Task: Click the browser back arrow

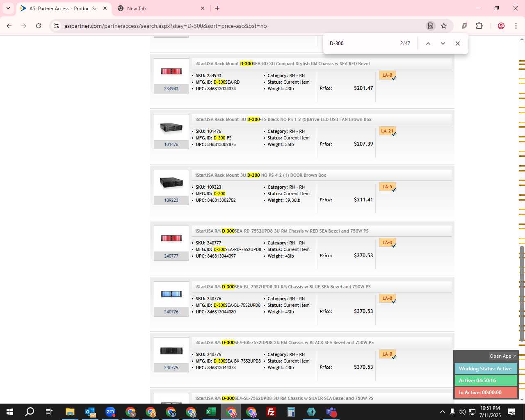Action: 9,26
